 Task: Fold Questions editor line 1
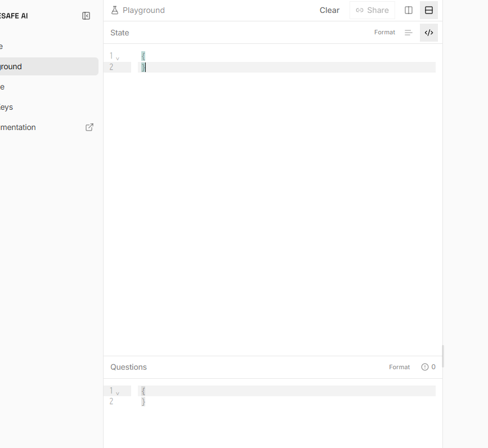pyautogui.click(x=118, y=393)
